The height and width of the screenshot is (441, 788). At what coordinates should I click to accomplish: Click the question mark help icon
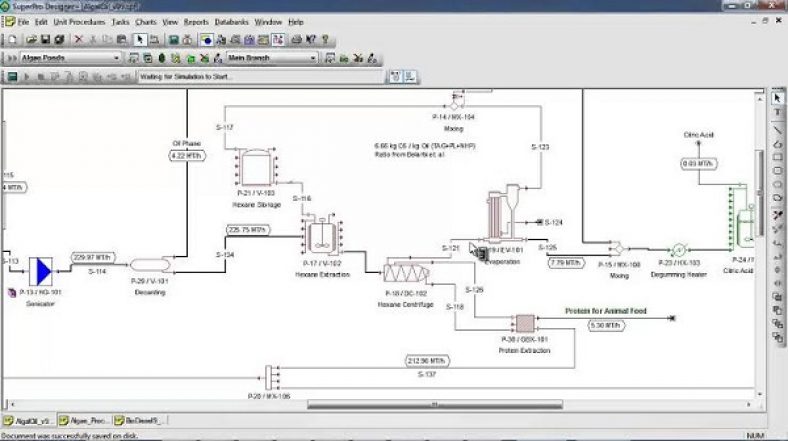pos(325,39)
